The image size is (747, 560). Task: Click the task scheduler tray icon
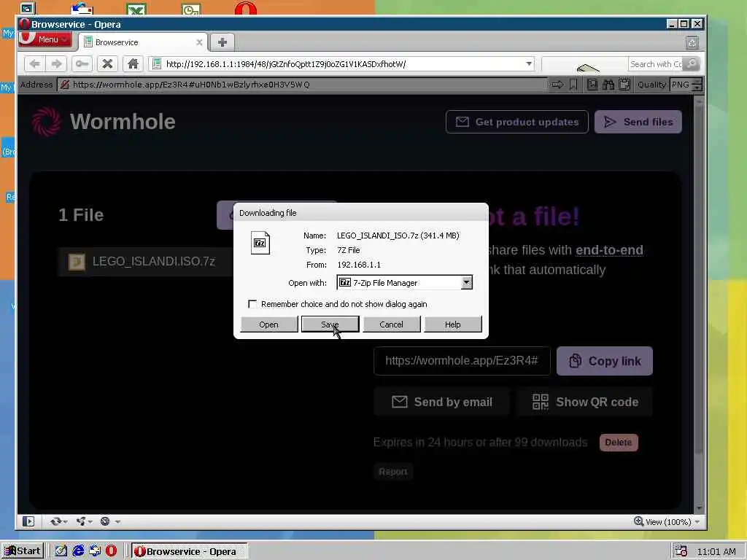click(x=681, y=551)
